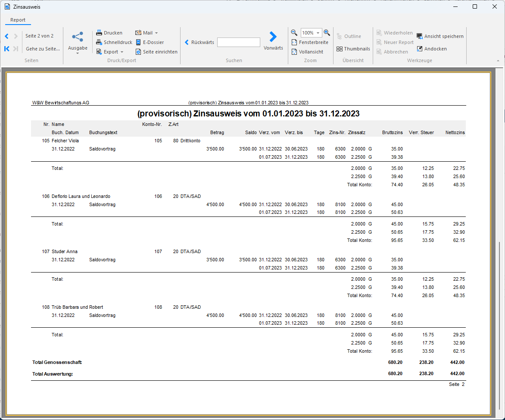Collapse the ribbon with the small arrow
Image resolution: width=505 pixels, height=420 pixels.
coord(498,61)
